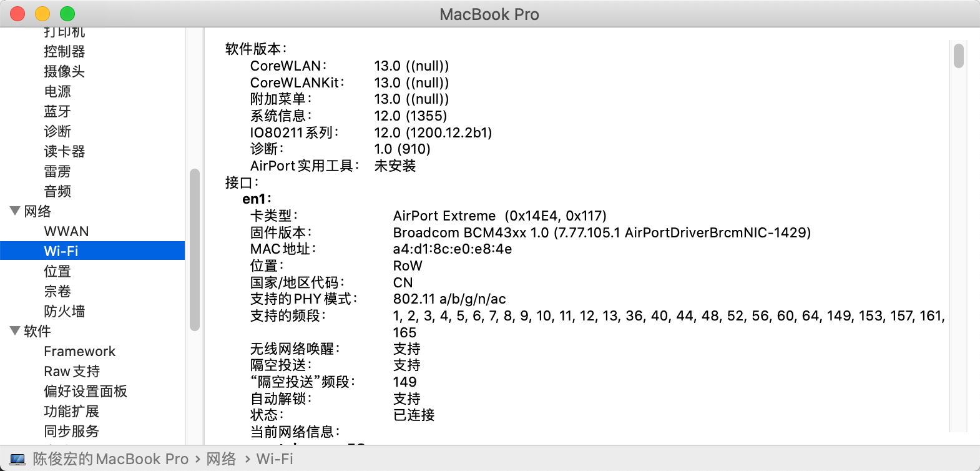Select 控制器 in the sidebar
The height and width of the screenshot is (471, 980).
click(64, 51)
